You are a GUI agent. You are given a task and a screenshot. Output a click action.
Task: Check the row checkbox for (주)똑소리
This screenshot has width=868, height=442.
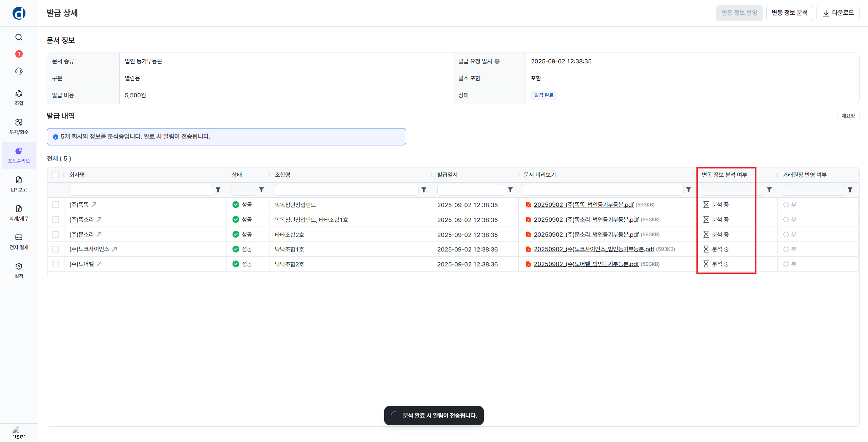[56, 220]
